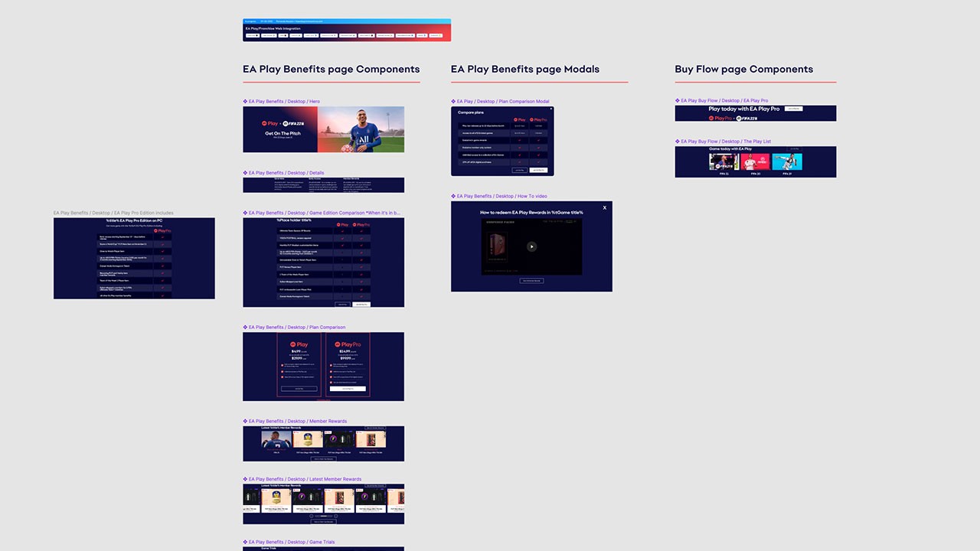Image resolution: width=980 pixels, height=551 pixels.
Task: Click the FIFA 21 game cover
Action: 724,161
